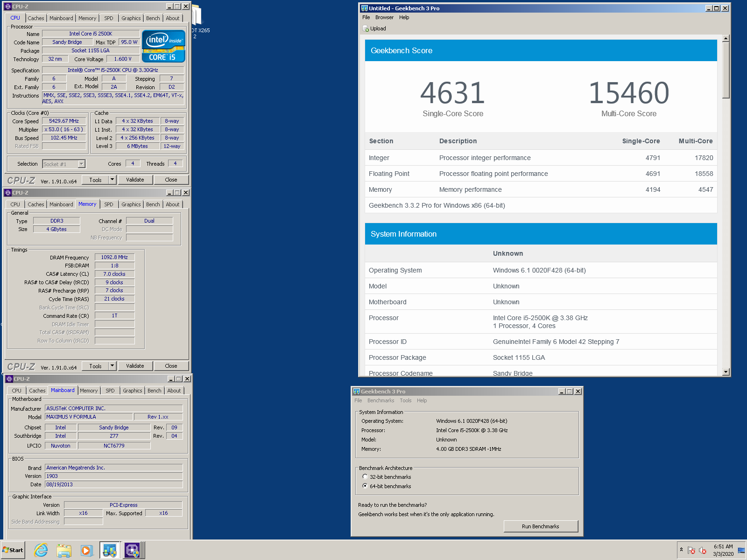Click the Upload label in Geekbench toolbar
Image resolution: width=747 pixels, height=560 pixels.
(378, 28)
